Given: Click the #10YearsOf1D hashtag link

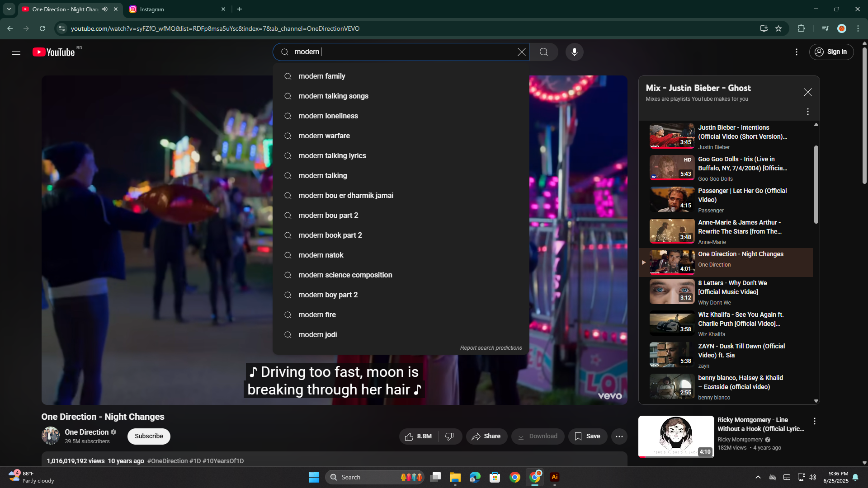Looking at the screenshot, I should pos(223,461).
